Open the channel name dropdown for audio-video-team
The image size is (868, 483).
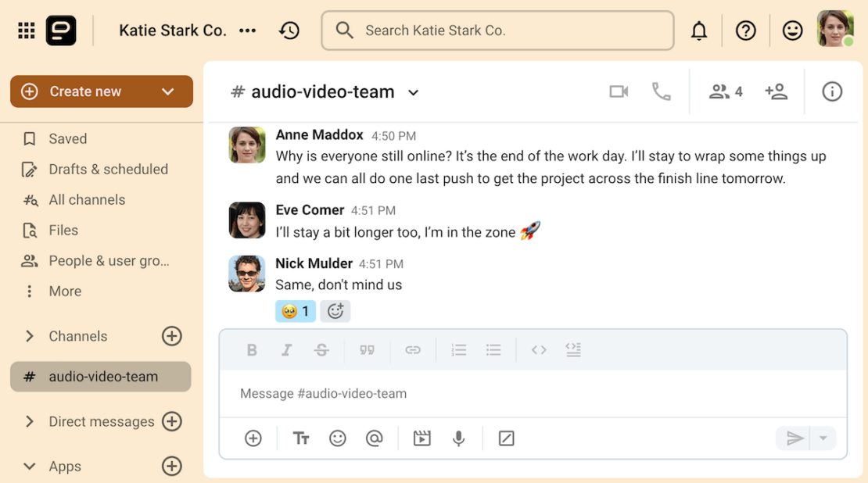[414, 91]
